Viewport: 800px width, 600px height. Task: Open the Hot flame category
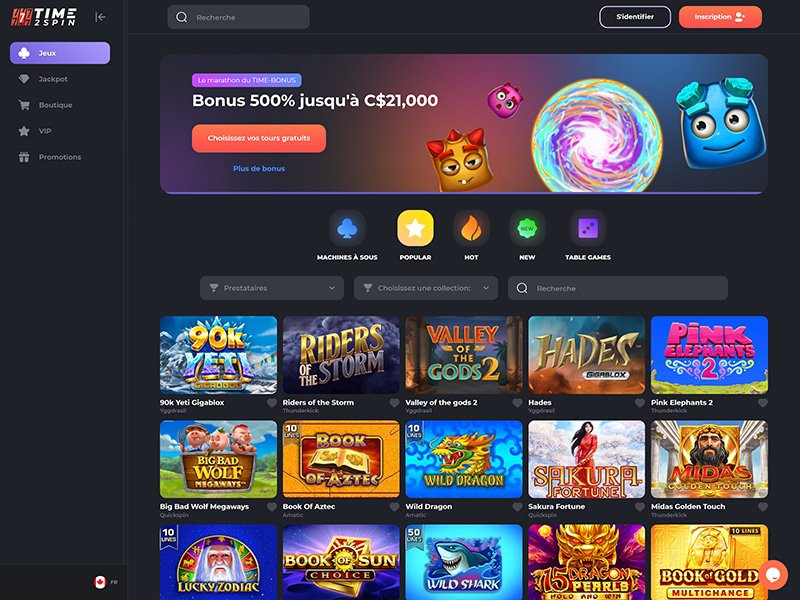coord(471,228)
